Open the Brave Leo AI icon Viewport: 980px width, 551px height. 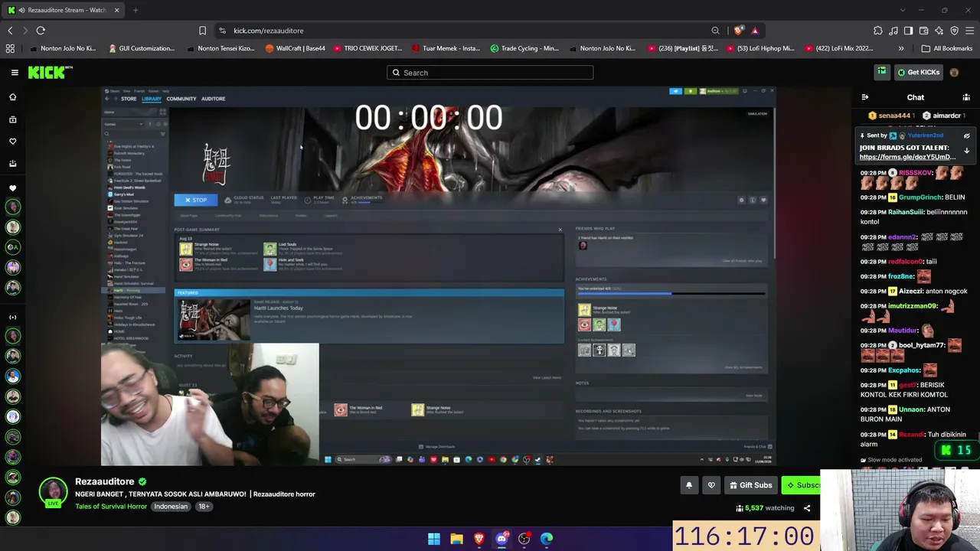[939, 31]
